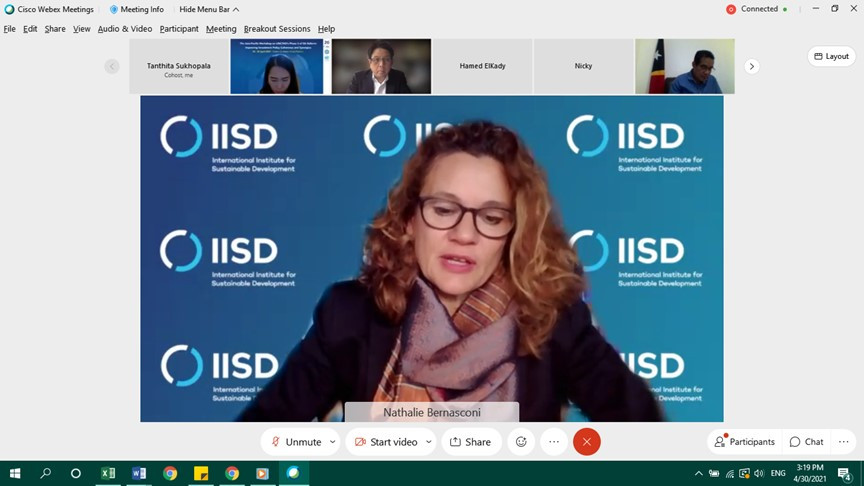Image resolution: width=864 pixels, height=486 pixels.
Task: Open the Breakout Sessions menu
Action: [277, 29]
